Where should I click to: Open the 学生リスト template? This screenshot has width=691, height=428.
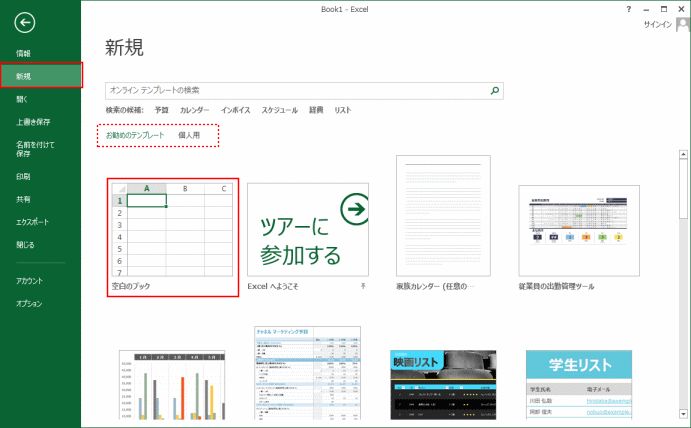point(579,385)
